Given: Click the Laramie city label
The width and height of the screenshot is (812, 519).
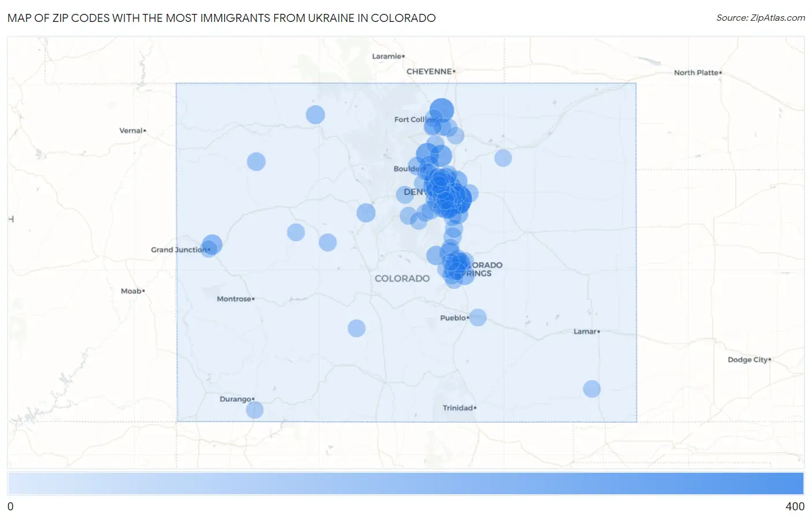Looking at the screenshot, I should pyautogui.click(x=388, y=56).
